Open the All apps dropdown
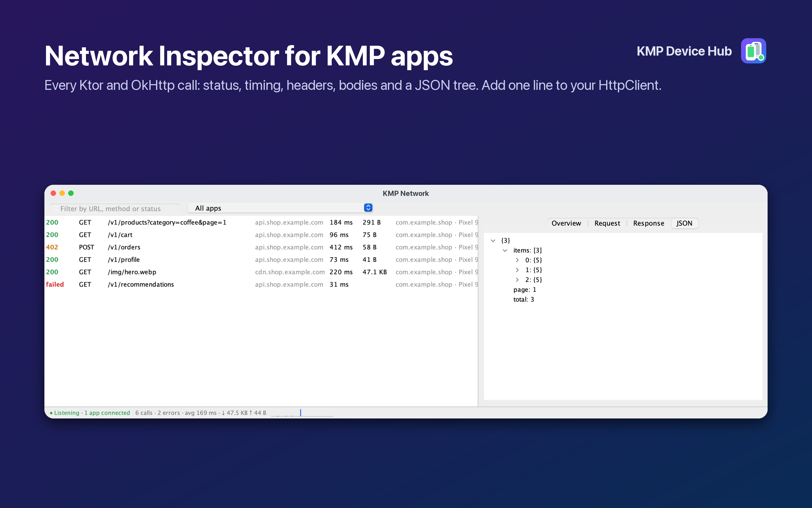 coord(280,208)
